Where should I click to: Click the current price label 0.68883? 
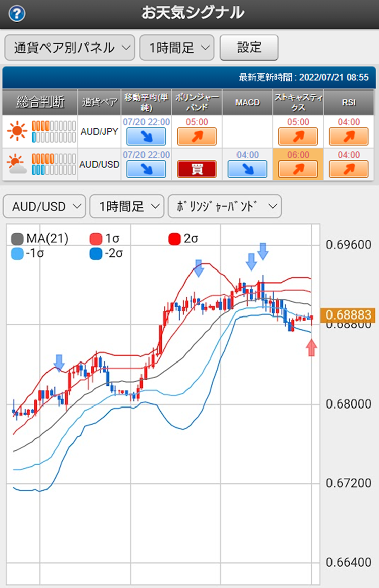tap(348, 315)
